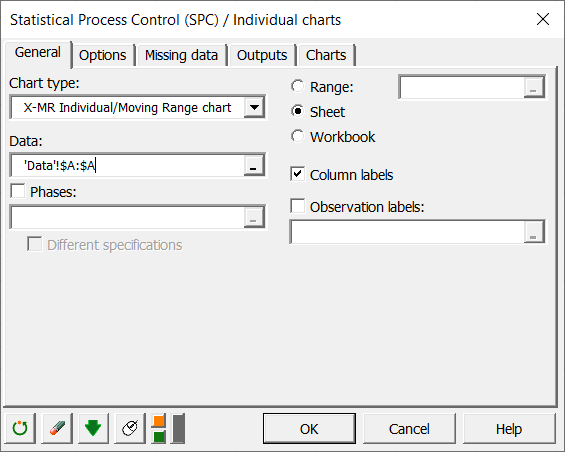Switch to the Outputs tab
This screenshot has width=565, height=452.
[262, 56]
